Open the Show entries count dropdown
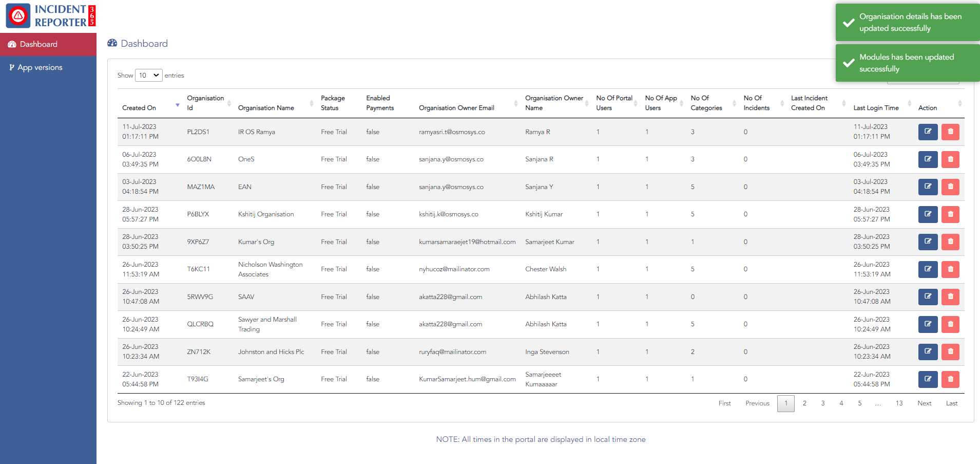 pyautogui.click(x=148, y=76)
